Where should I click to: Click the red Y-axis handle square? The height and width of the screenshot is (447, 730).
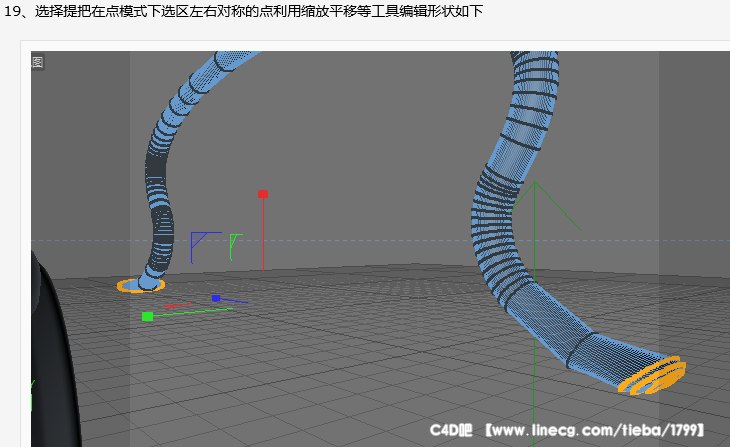(x=263, y=194)
